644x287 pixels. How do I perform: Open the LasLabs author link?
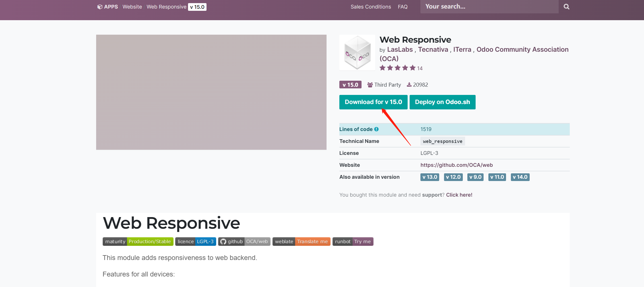[x=400, y=49]
